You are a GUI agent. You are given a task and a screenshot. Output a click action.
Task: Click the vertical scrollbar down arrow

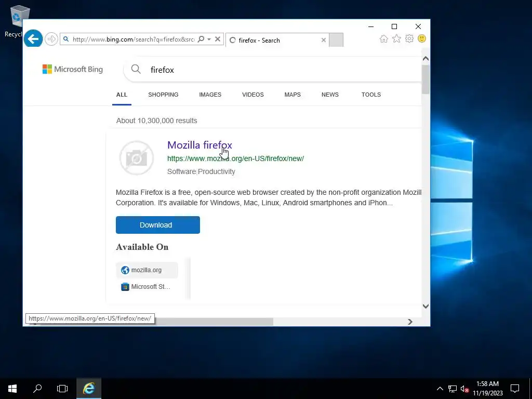click(x=426, y=306)
